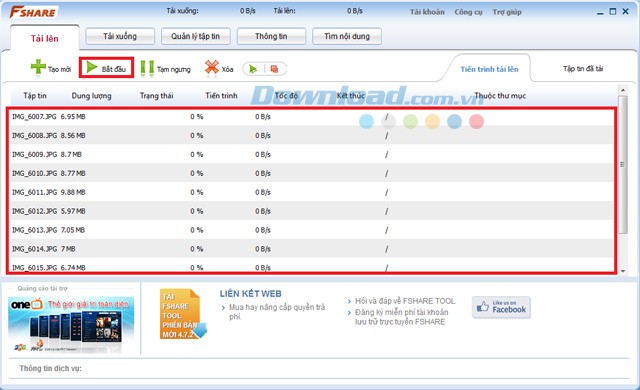Switch to the Thông tin tab
640x390 pixels.
click(x=271, y=36)
